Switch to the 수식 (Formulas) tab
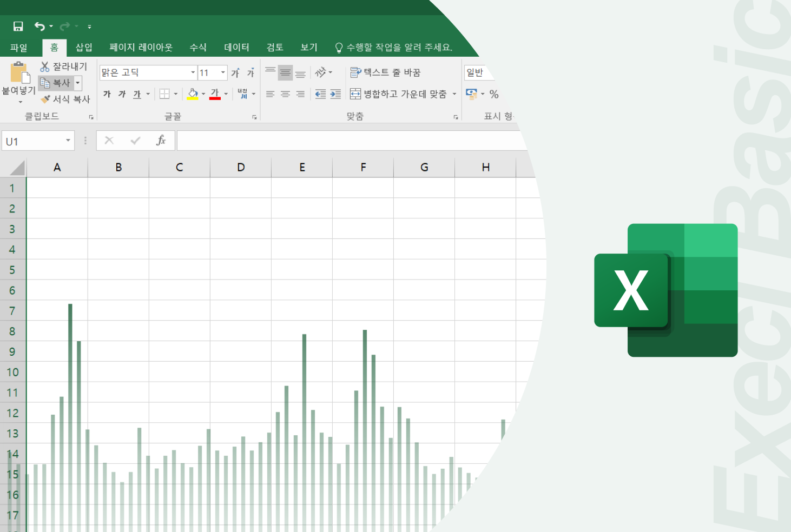This screenshot has width=791, height=532. tap(198, 48)
